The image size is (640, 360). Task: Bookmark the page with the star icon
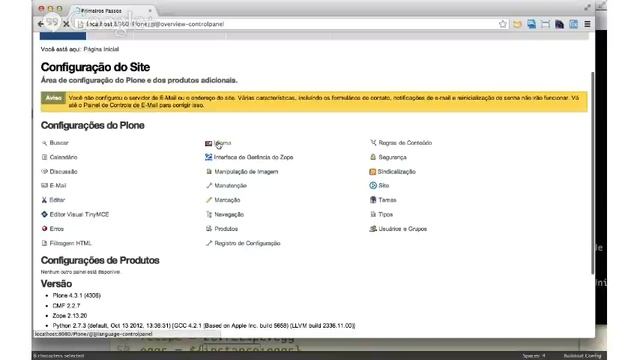(502, 24)
